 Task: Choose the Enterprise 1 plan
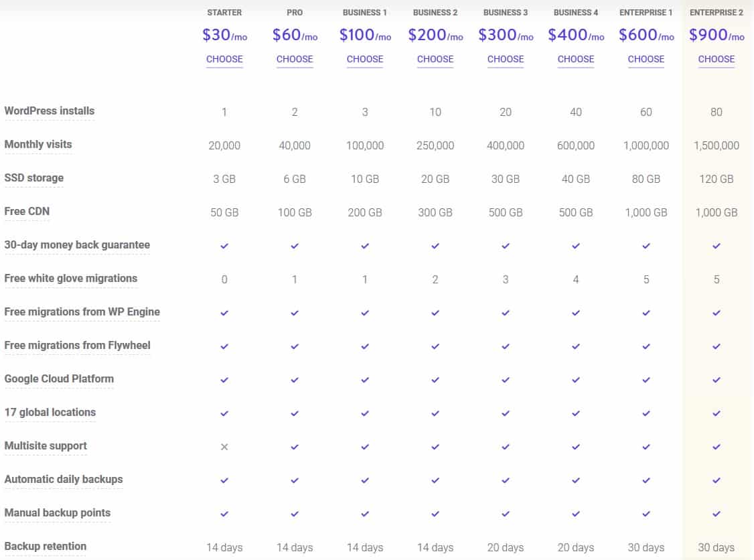(646, 59)
